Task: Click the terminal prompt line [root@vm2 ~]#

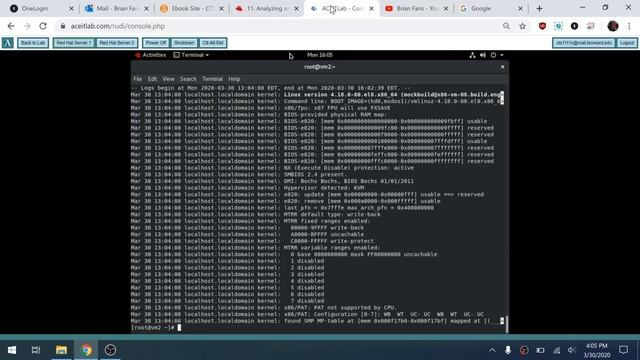Action: [153, 327]
